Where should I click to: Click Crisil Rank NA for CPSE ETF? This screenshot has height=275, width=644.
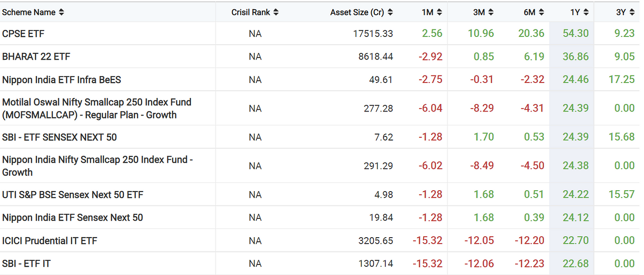pyautogui.click(x=255, y=34)
